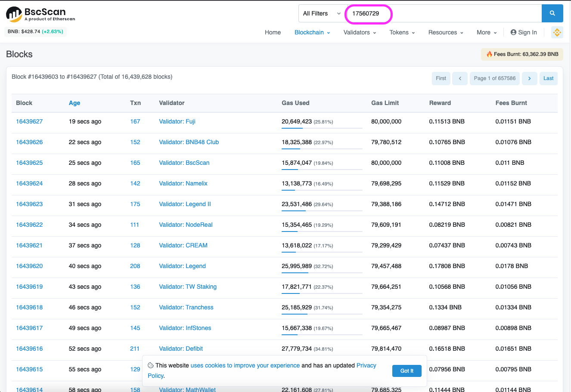View the 208 transactions link
The height and width of the screenshot is (392, 571).
pyautogui.click(x=135, y=266)
